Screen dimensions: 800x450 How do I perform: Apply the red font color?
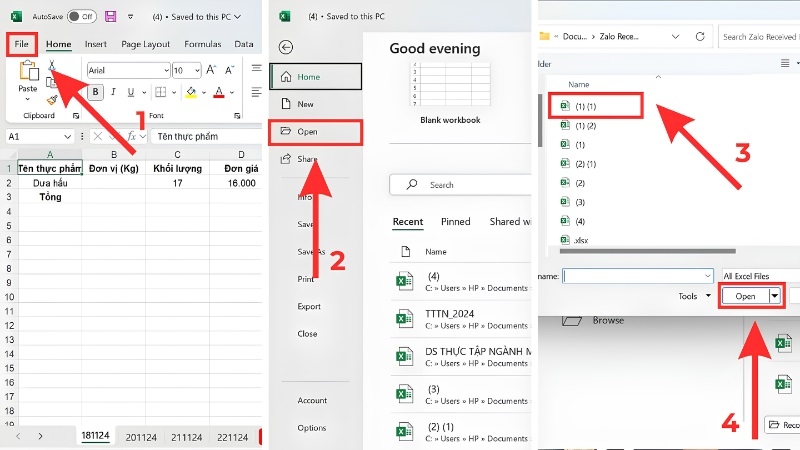[219, 92]
